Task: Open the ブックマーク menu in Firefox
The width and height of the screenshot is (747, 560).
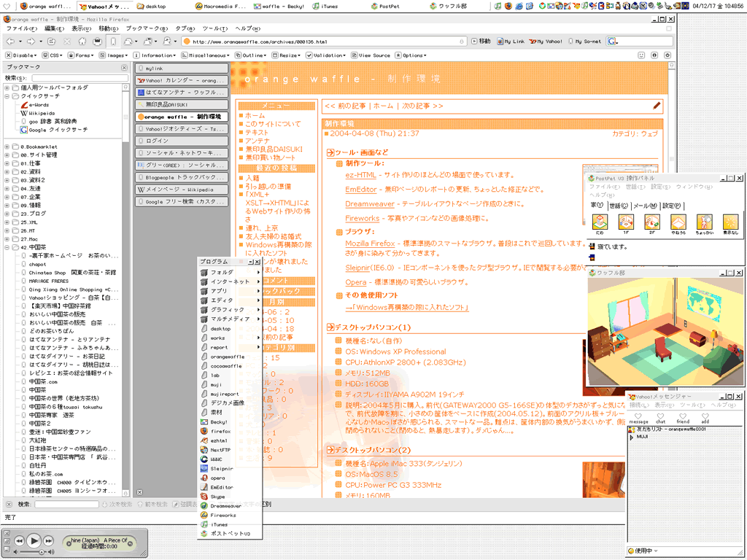Action: [142, 28]
